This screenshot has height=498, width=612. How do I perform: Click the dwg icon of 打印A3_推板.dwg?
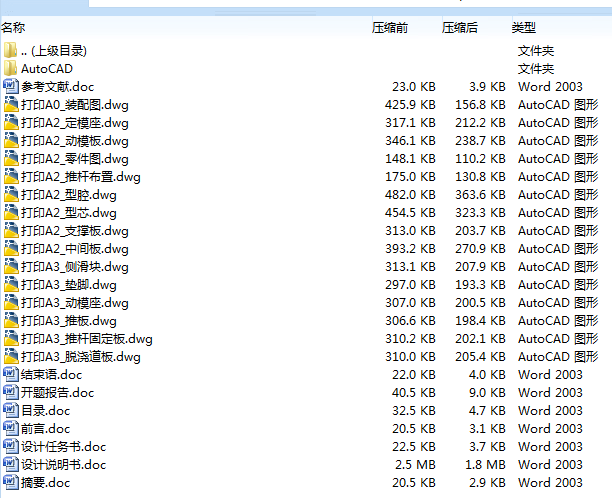(11, 320)
